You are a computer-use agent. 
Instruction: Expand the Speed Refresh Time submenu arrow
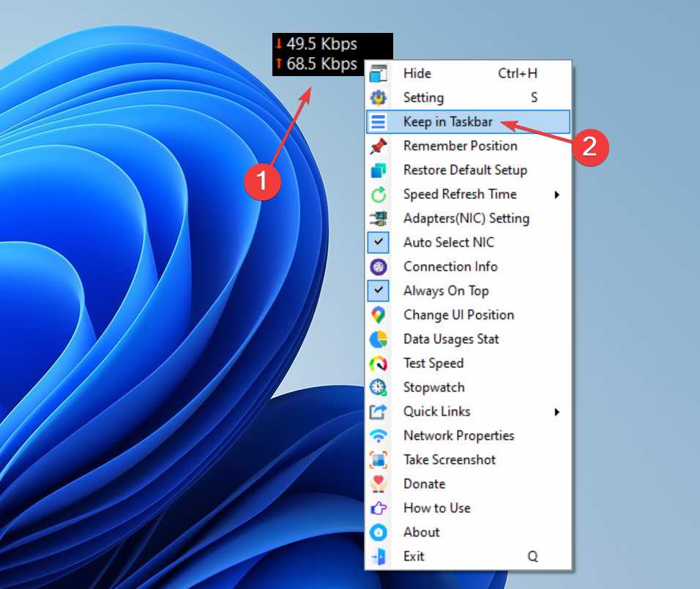pyautogui.click(x=556, y=195)
